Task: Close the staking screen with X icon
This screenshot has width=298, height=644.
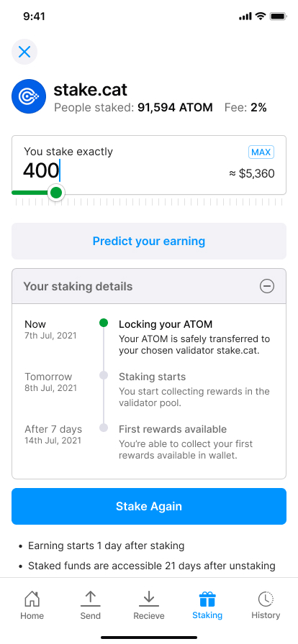Action: [24, 52]
